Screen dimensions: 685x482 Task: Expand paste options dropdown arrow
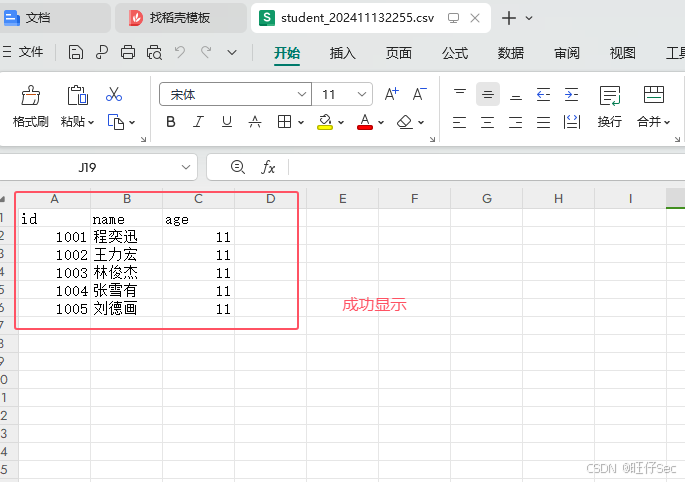(91, 122)
